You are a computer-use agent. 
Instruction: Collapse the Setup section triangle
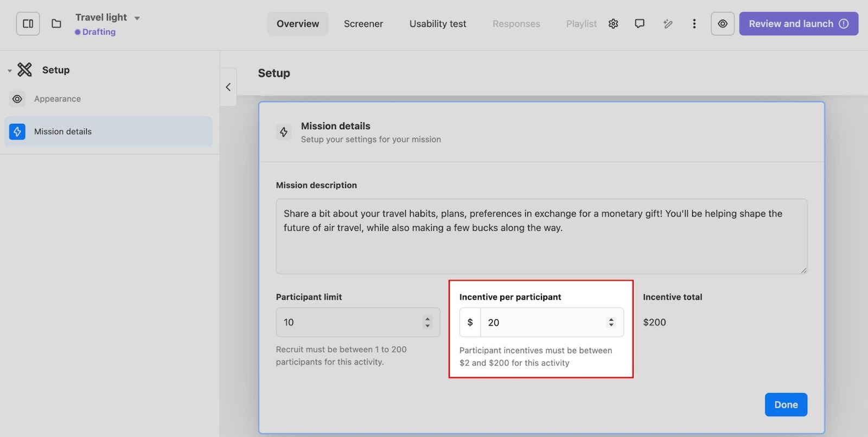click(9, 71)
